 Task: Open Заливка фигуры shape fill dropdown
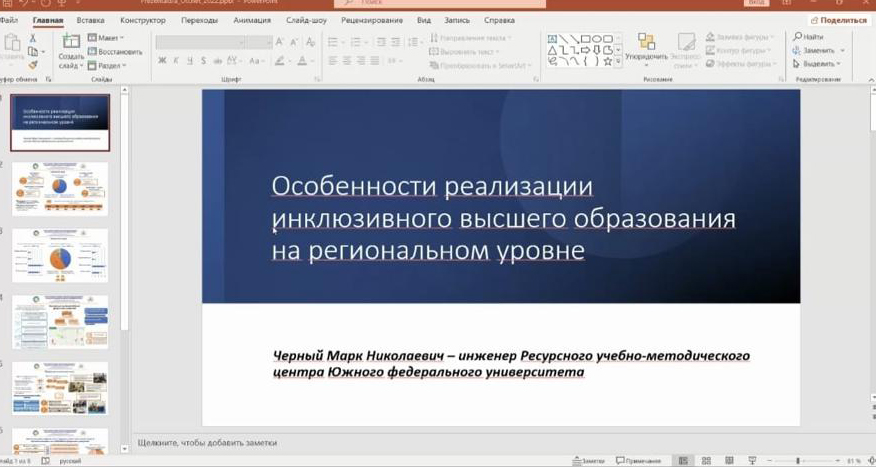pyautogui.click(x=740, y=37)
